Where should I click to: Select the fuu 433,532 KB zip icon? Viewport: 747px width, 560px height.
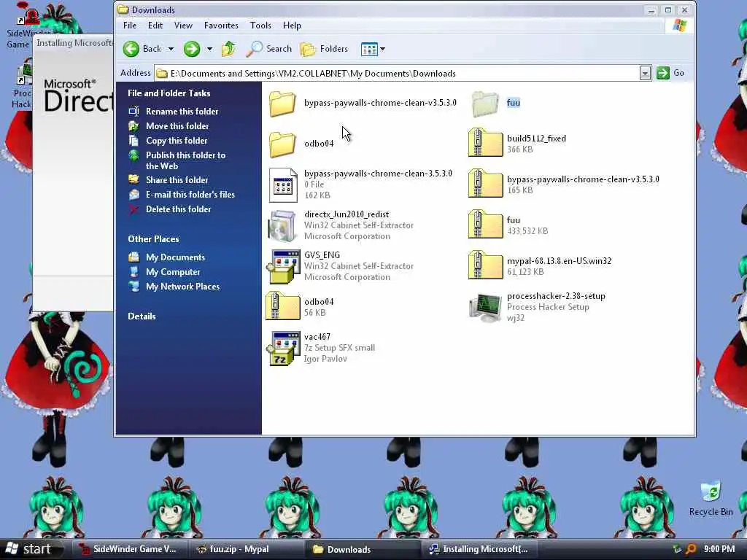485,225
